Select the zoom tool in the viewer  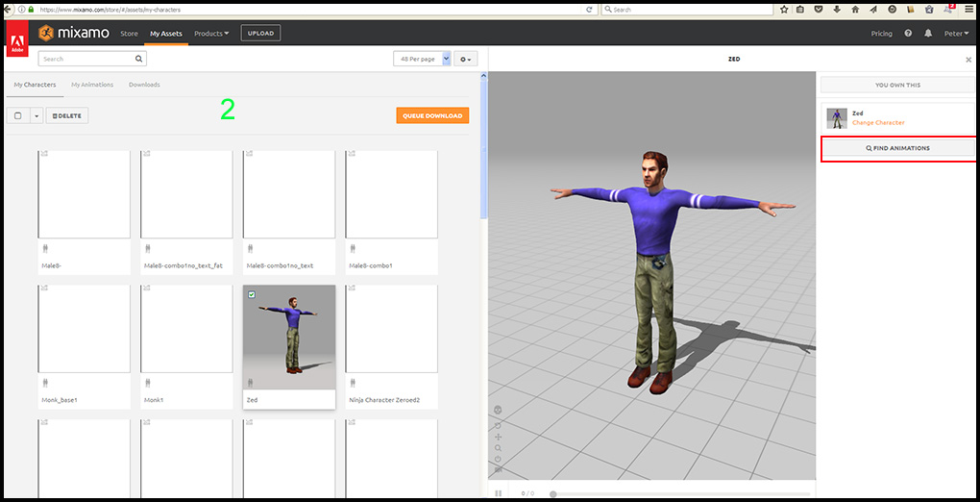pyautogui.click(x=498, y=448)
